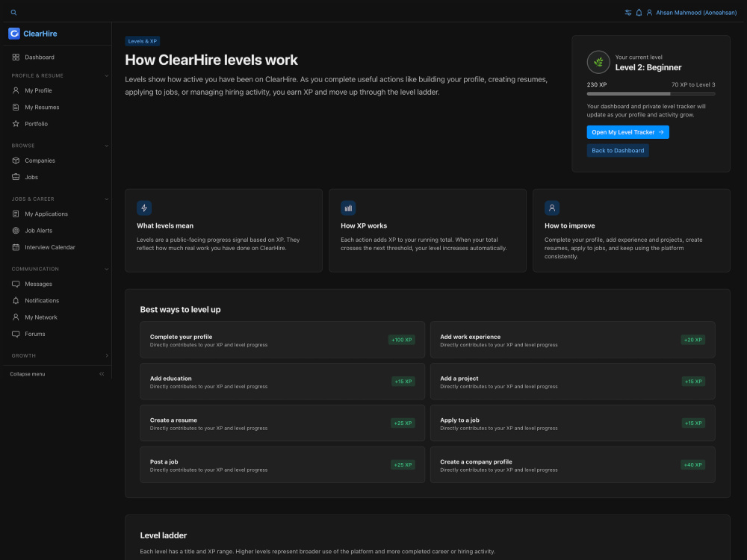747x560 pixels.
Task: Open the notification bell in the header
Action: [x=639, y=13]
